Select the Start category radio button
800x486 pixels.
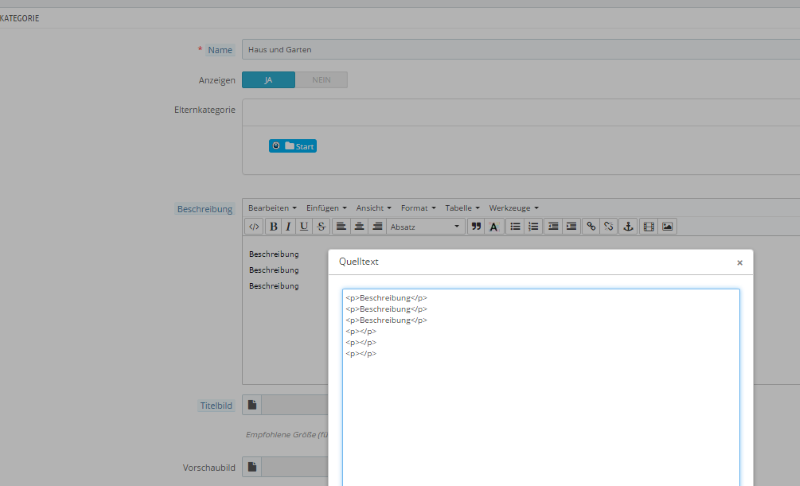click(276, 146)
